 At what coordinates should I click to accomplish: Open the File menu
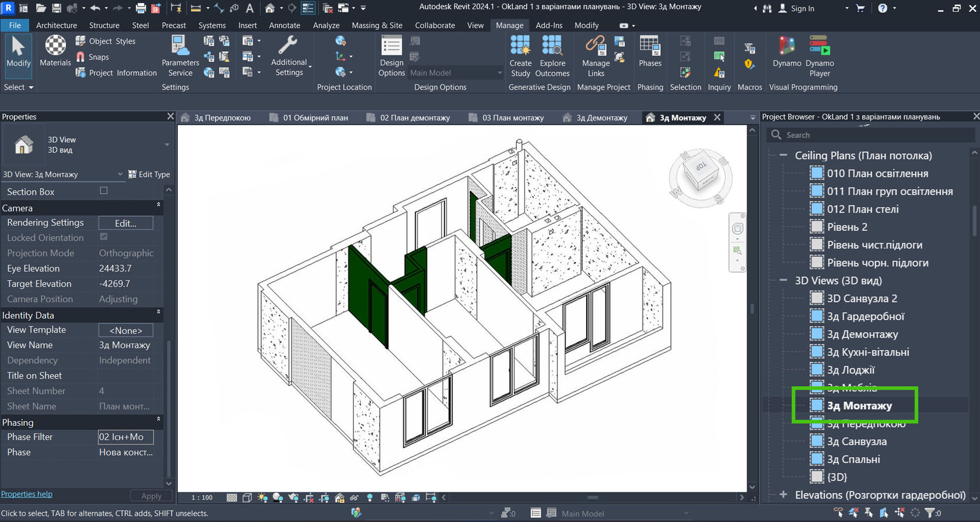tap(15, 25)
